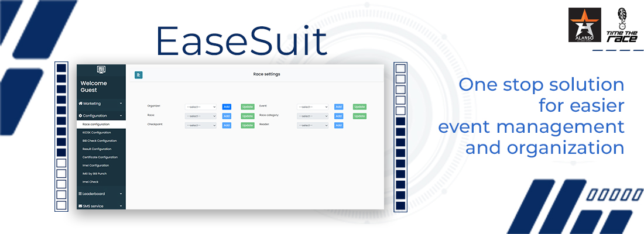The height and width of the screenshot is (234, 644).
Task: Open the Race select dropdown
Action: click(200, 116)
